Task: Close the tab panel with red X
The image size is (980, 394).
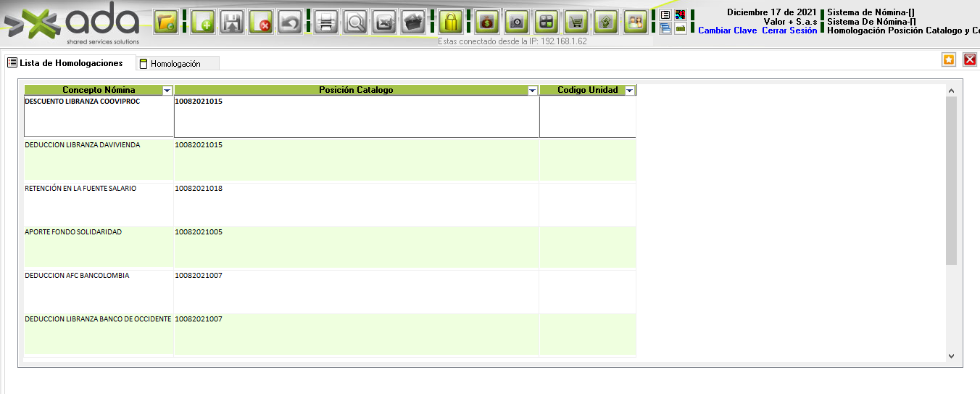Action: tap(970, 59)
